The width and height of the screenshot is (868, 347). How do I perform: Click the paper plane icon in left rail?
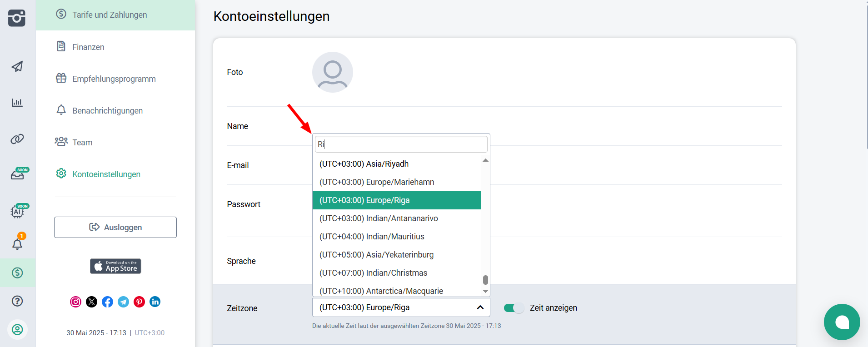[17, 66]
